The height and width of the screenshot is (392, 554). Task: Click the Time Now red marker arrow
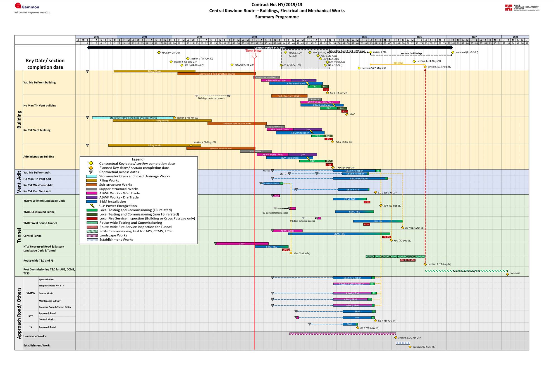pos(254,56)
